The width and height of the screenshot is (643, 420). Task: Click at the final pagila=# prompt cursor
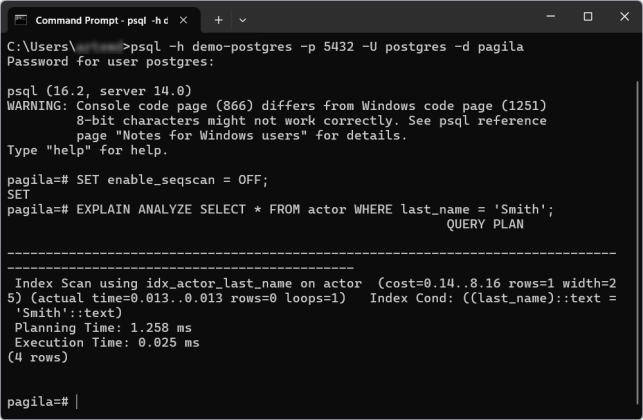pyautogui.click(x=76, y=401)
